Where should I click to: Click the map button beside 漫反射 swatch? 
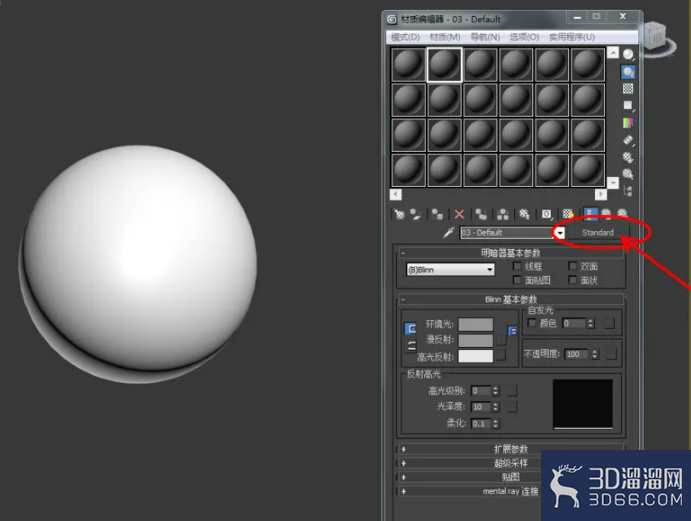click(501, 340)
